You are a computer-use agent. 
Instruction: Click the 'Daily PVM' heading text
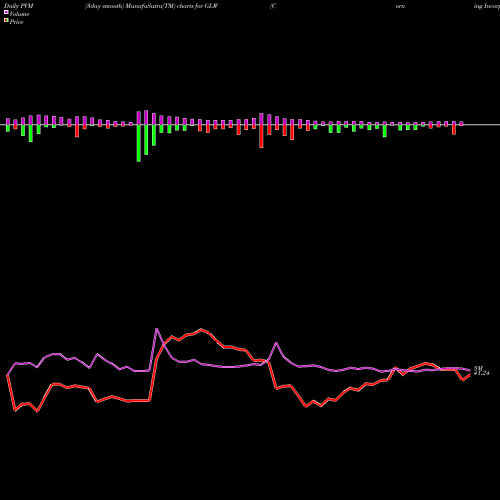pos(19,6)
